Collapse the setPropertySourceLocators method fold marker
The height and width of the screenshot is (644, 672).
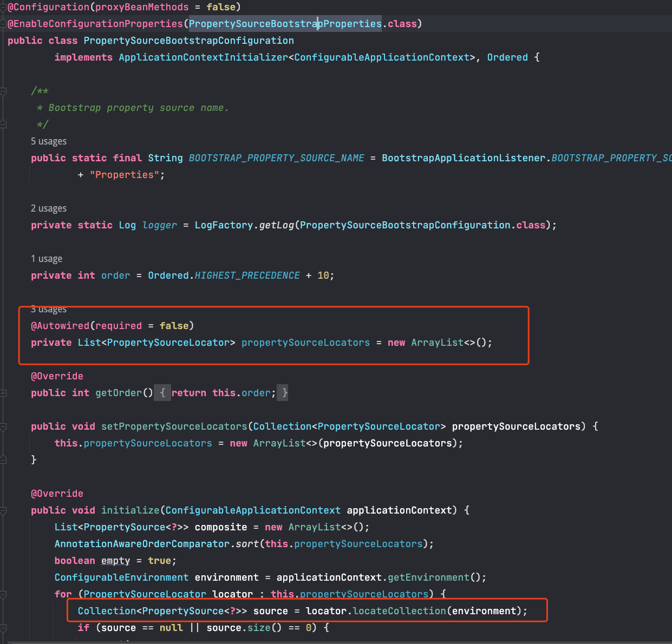click(3, 426)
